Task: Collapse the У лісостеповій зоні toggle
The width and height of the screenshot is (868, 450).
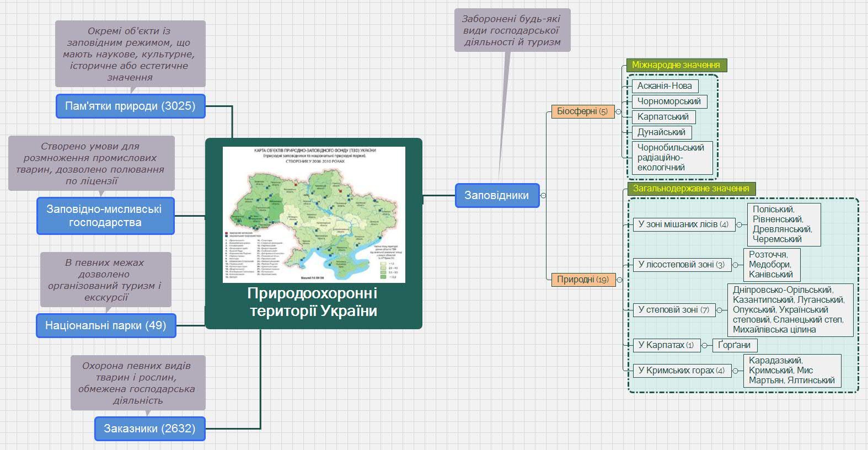Action: [735, 265]
